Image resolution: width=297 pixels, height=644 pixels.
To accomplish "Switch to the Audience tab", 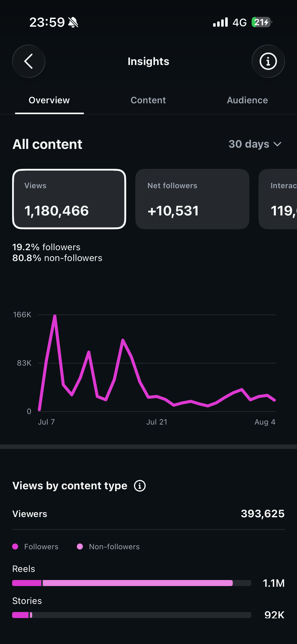I will point(247,100).
